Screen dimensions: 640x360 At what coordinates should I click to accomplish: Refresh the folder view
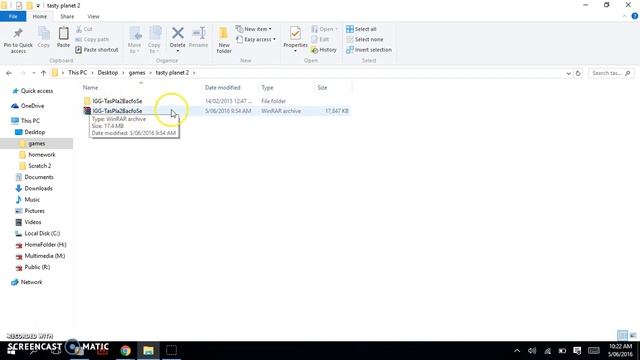[578, 73]
